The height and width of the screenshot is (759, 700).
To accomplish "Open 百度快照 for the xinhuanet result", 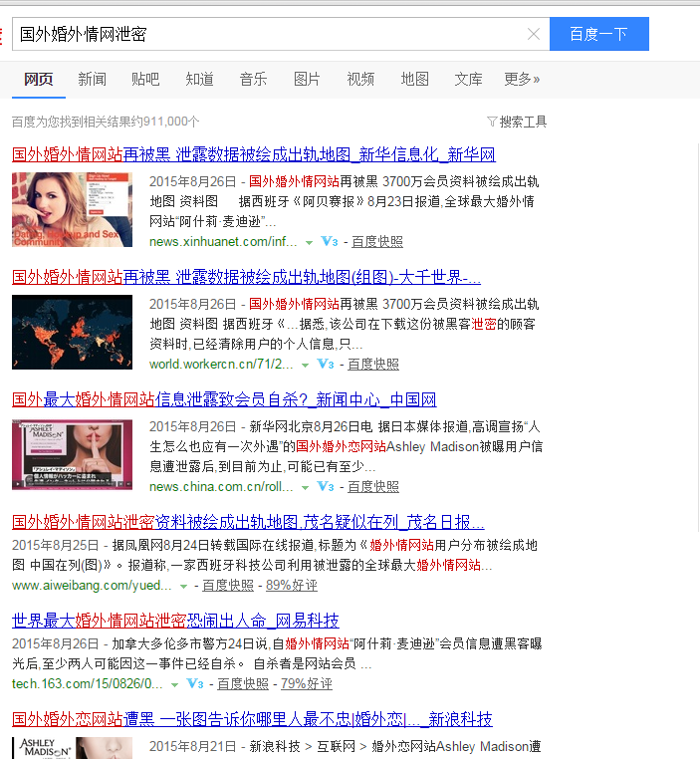I will [377, 241].
